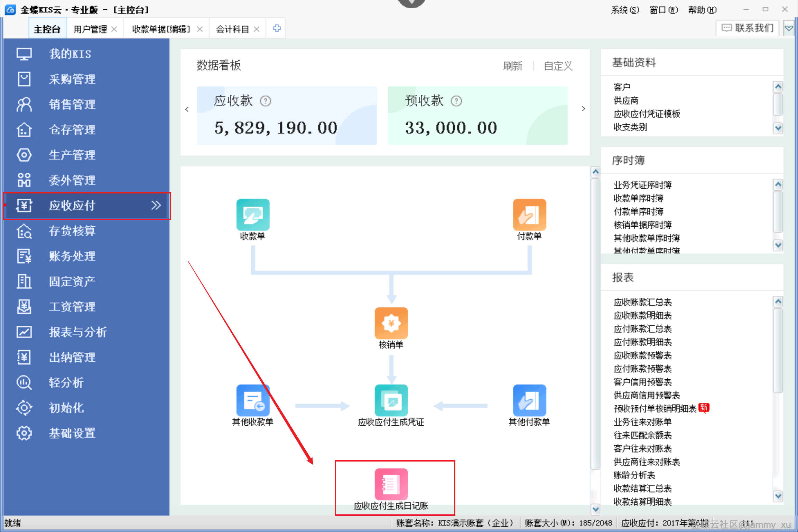Click the 联系我们 button
Viewport: 798px width, 532px height.
pos(748,28)
